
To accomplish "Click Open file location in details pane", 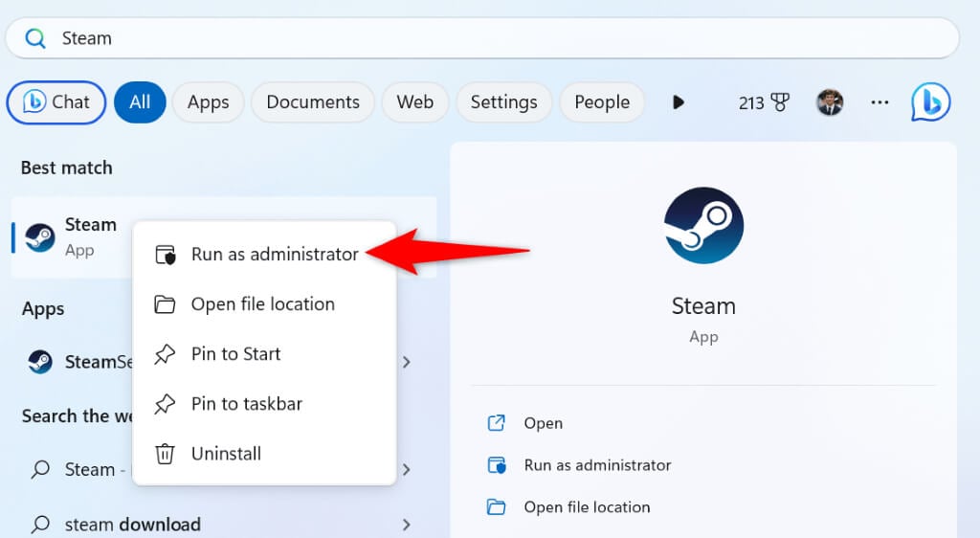I will click(587, 506).
